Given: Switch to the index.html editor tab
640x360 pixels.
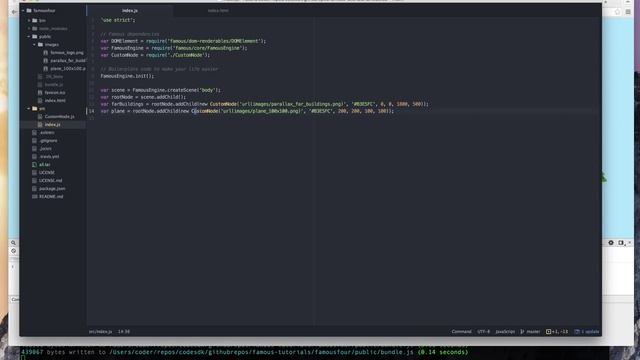Looking at the screenshot, I should (x=218, y=11).
